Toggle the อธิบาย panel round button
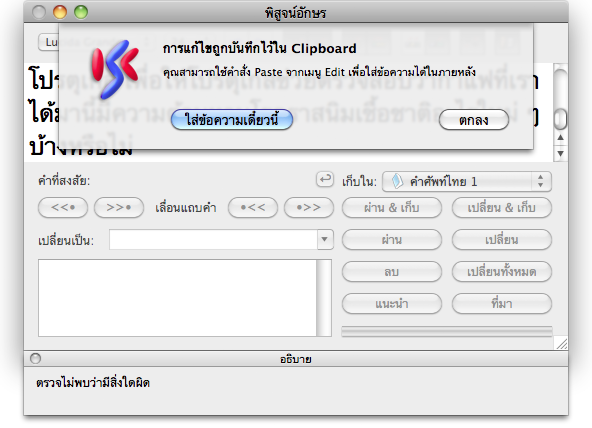Viewport: 592px width, 428px height. pyautogui.click(x=35, y=358)
